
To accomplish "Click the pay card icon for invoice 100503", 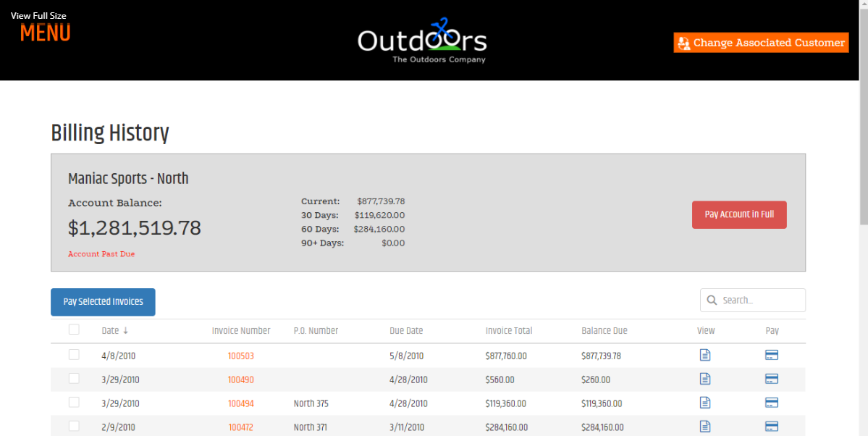I will pos(772,355).
